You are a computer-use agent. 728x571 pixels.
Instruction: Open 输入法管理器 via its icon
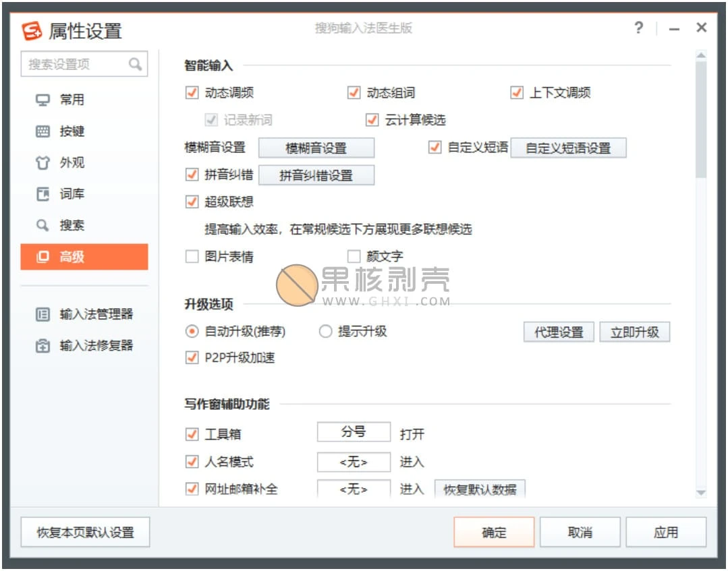[x=43, y=315]
